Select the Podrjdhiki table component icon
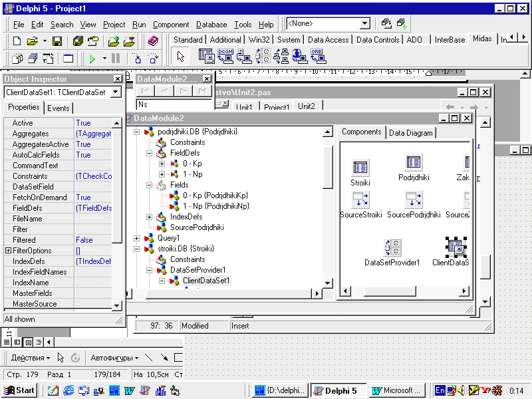 pos(414,162)
